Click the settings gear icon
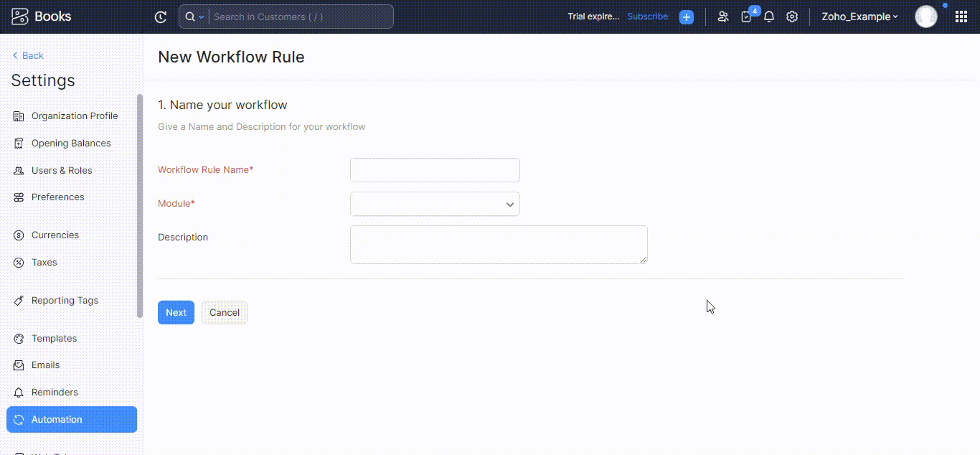The width and height of the screenshot is (980, 455). coord(792,17)
